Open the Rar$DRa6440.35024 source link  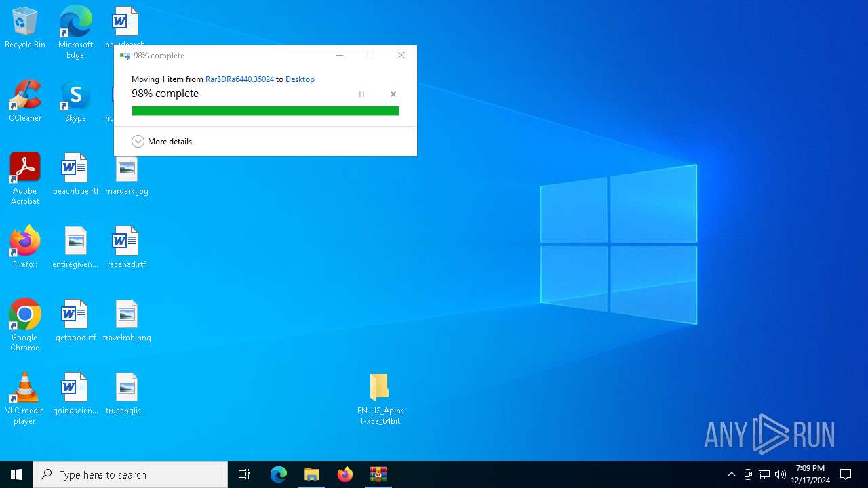point(239,79)
